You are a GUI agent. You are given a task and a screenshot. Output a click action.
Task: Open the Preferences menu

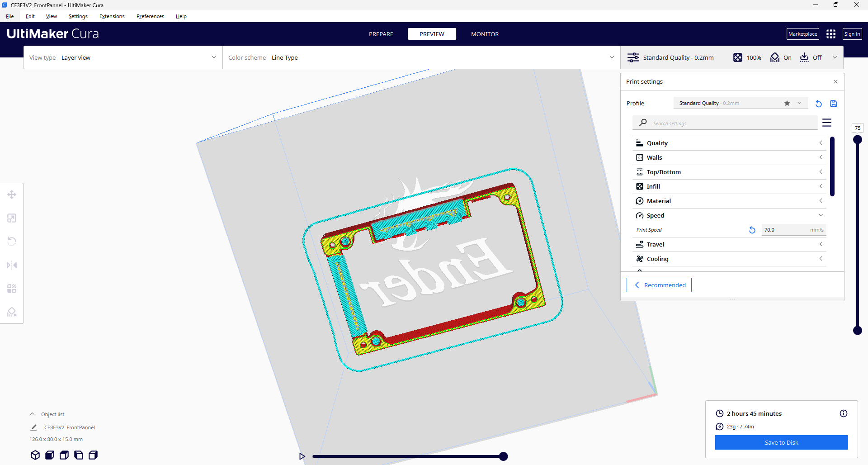(x=151, y=16)
